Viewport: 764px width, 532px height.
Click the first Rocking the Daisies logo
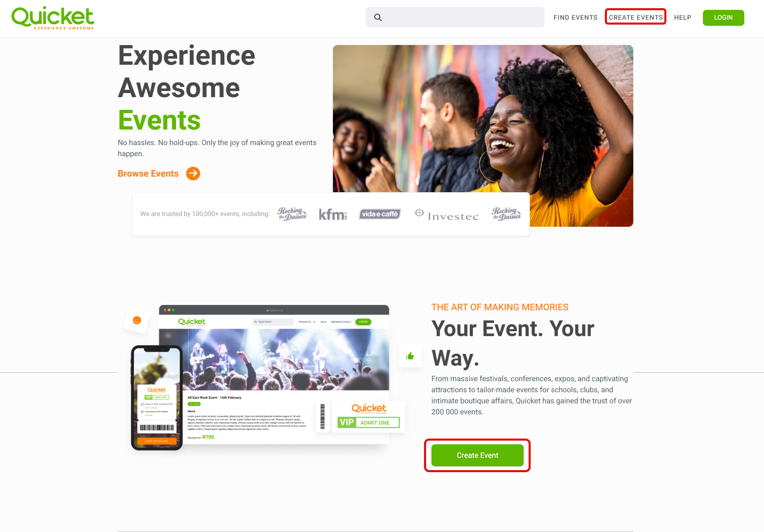(292, 214)
